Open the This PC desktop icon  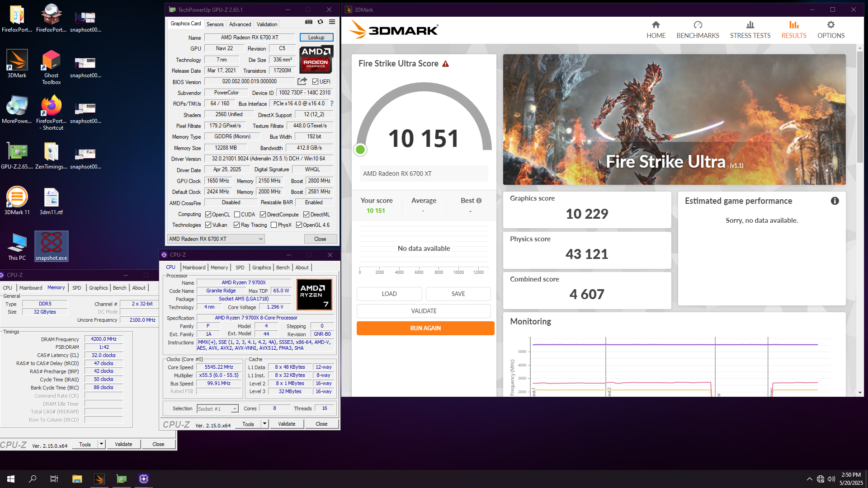tap(17, 246)
